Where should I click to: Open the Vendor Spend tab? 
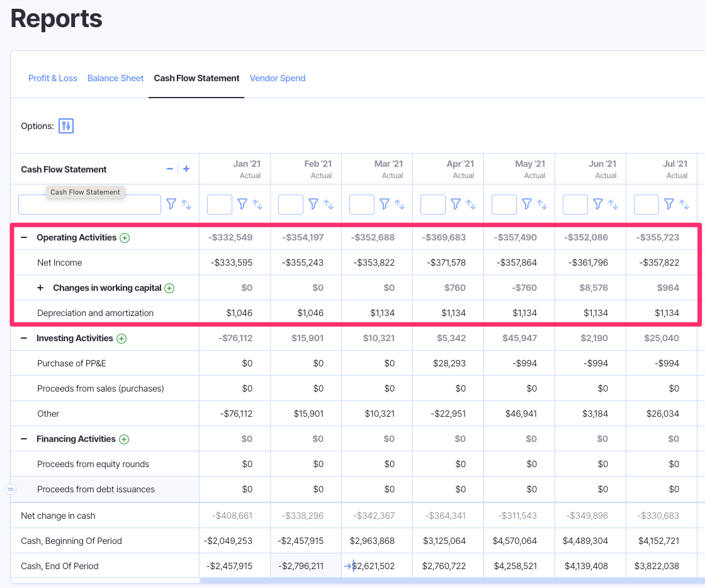point(278,78)
